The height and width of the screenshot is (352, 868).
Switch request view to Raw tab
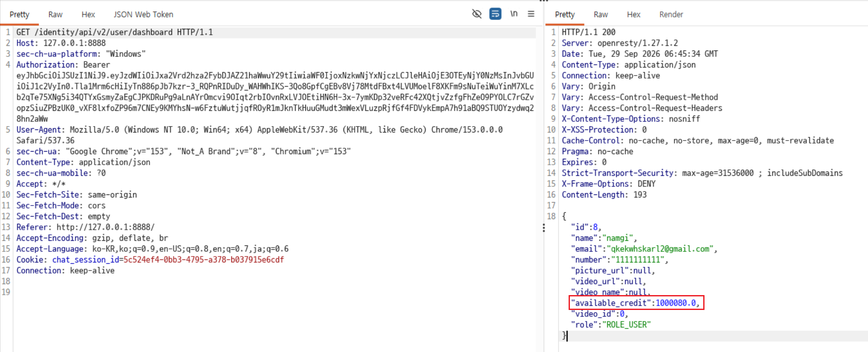coord(55,14)
